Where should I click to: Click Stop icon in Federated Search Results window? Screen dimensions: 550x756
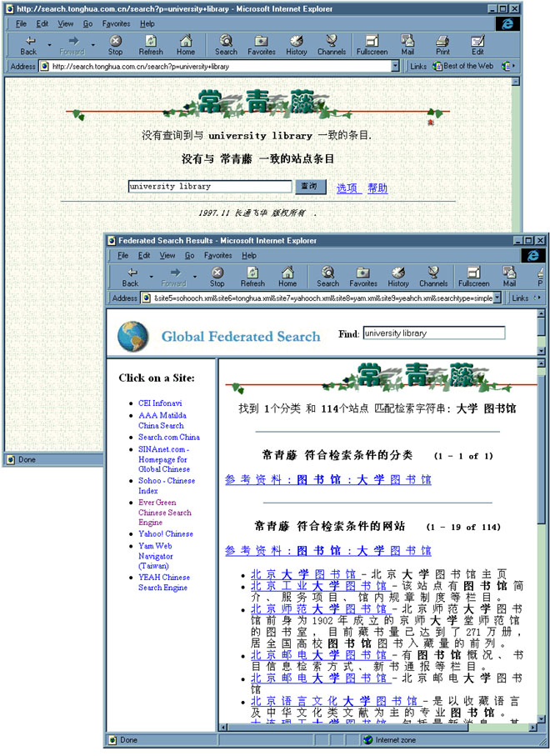[217, 277]
